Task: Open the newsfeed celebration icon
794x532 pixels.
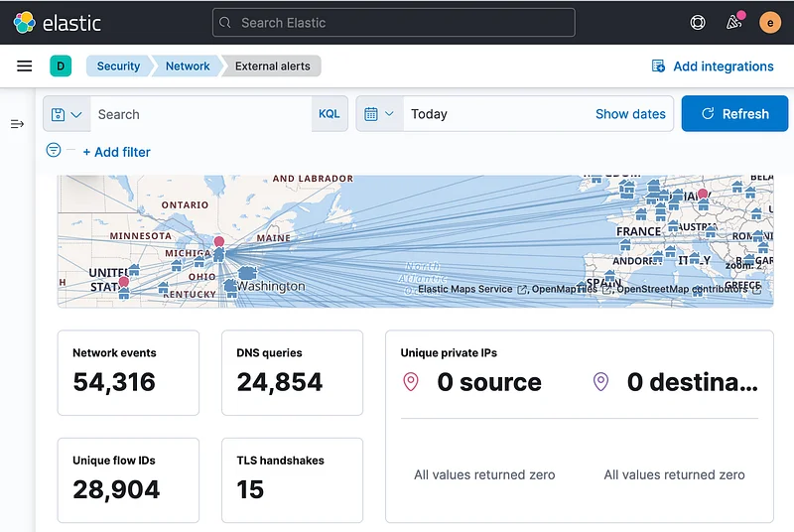Action: (733, 23)
